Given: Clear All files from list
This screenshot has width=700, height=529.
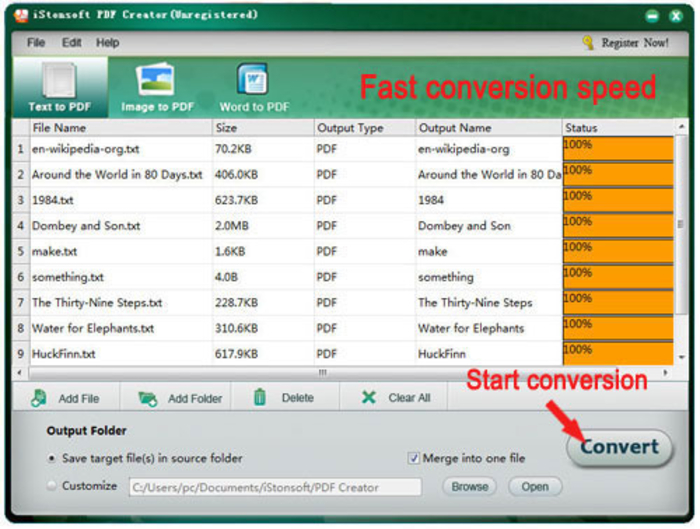Looking at the screenshot, I should (x=369, y=397).
